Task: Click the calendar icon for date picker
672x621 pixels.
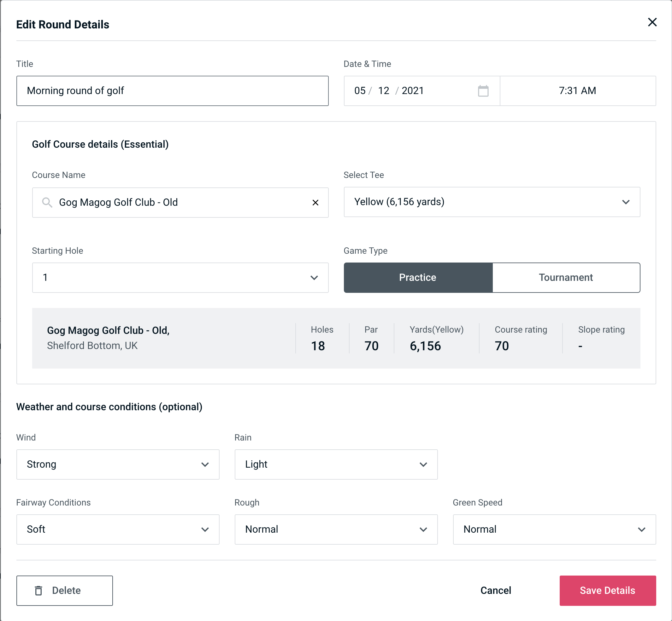Action: point(483,91)
